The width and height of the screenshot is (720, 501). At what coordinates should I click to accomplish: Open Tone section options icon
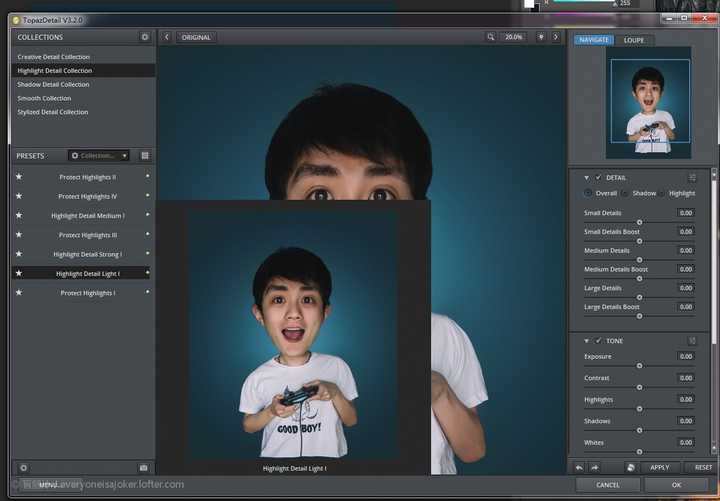[x=692, y=341]
